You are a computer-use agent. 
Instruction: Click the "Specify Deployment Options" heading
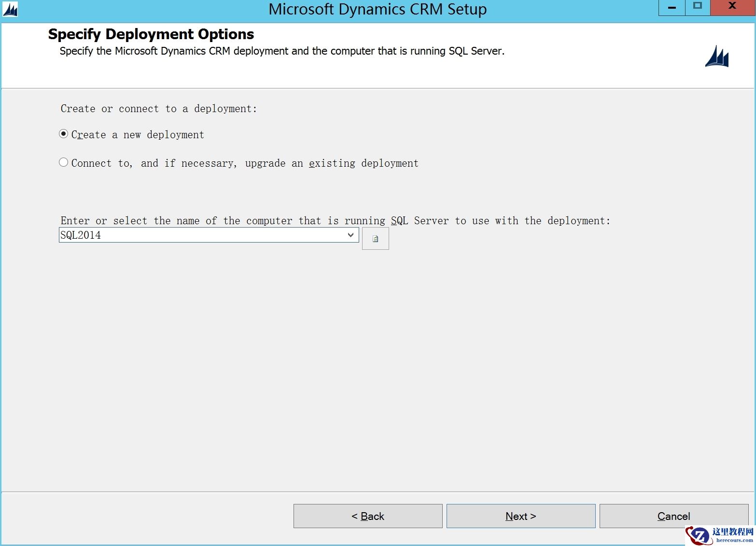(x=150, y=34)
